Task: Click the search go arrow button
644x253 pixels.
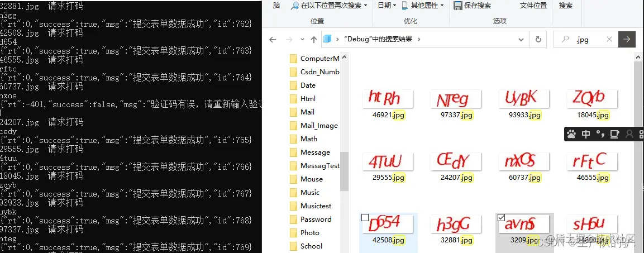Action: (627, 40)
